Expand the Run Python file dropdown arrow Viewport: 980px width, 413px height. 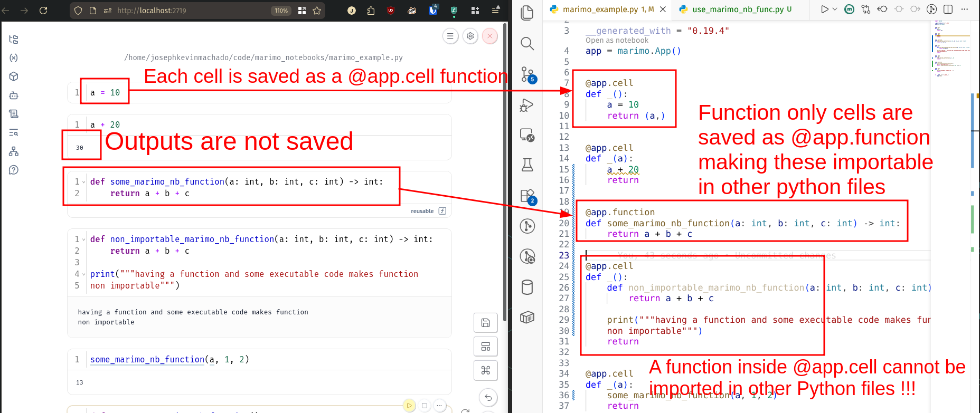(x=835, y=9)
